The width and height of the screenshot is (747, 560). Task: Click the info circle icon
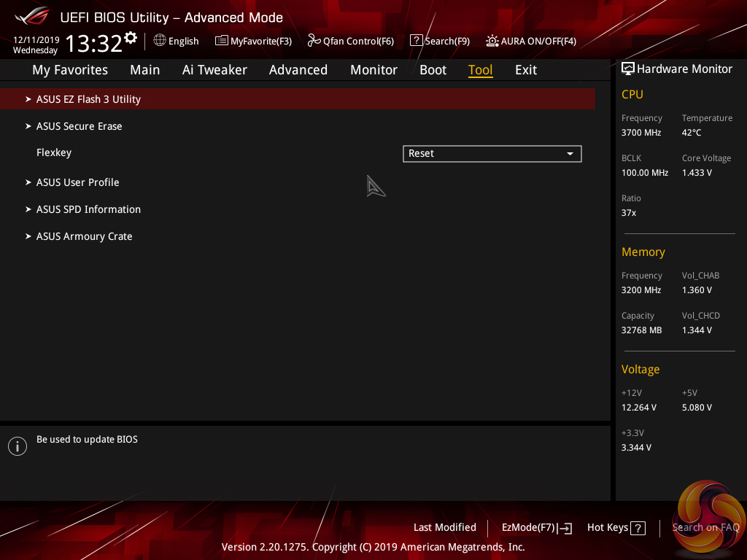coord(18,446)
